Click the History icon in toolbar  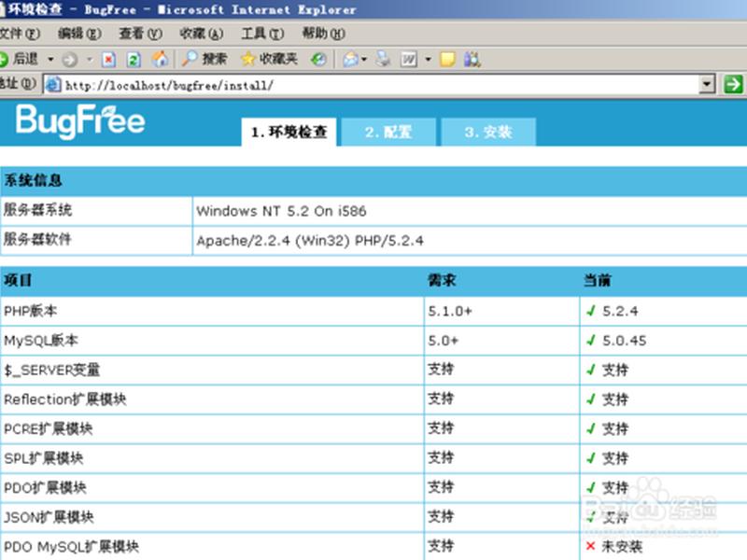click(318, 59)
